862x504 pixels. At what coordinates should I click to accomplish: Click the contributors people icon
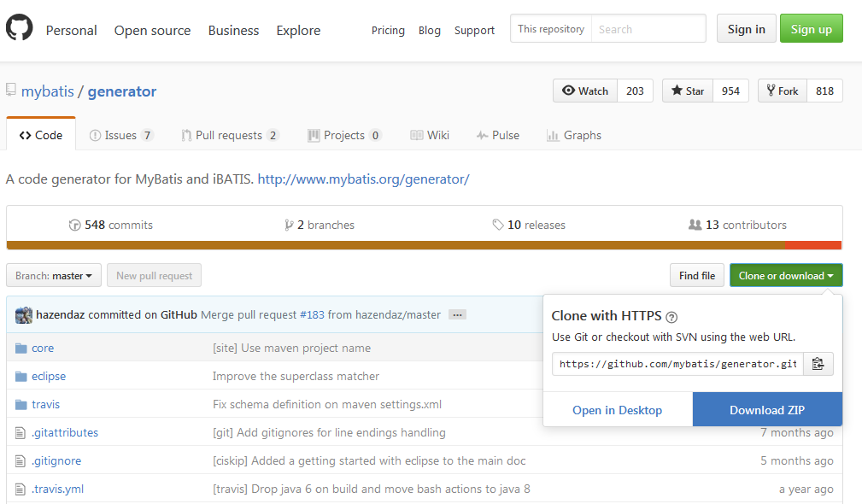pyautogui.click(x=695, y=225)
